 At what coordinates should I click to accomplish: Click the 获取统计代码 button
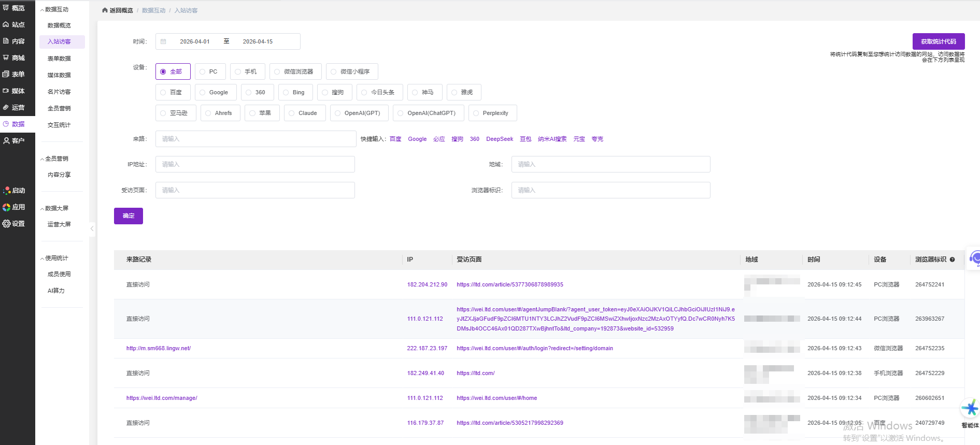tap(938, 41)
